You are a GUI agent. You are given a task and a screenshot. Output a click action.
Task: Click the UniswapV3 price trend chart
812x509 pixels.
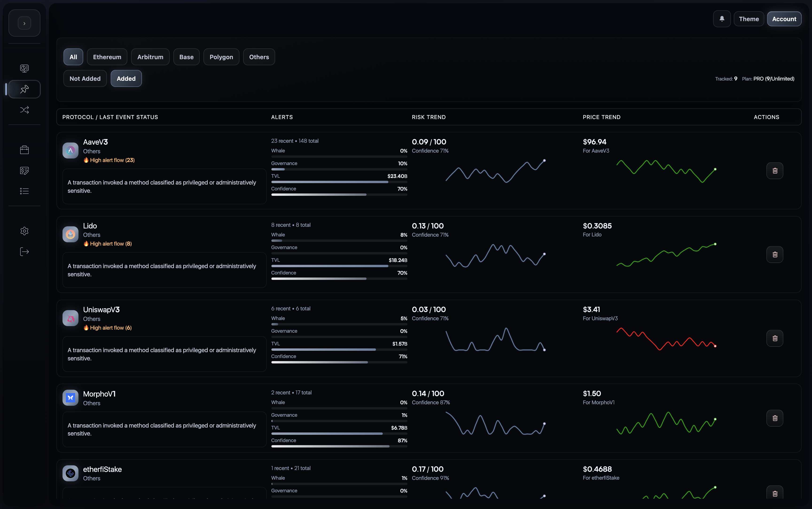[x=666, y=339]
